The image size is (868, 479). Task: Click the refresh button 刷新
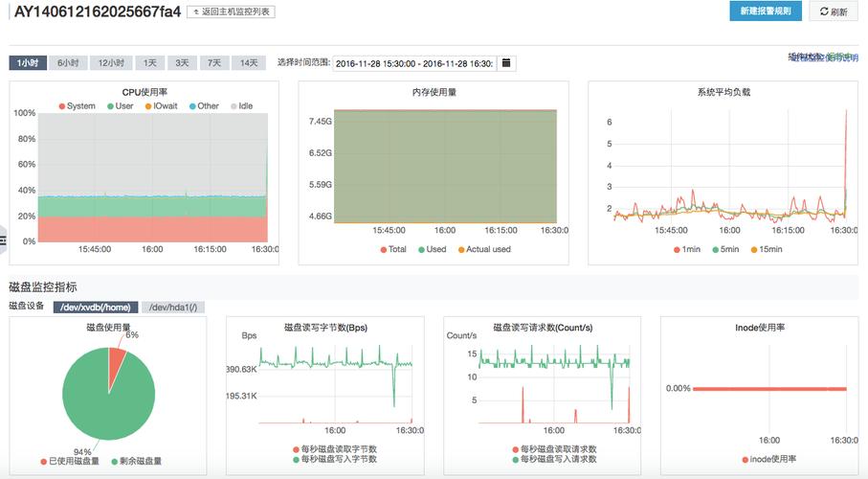click(834, 11)
